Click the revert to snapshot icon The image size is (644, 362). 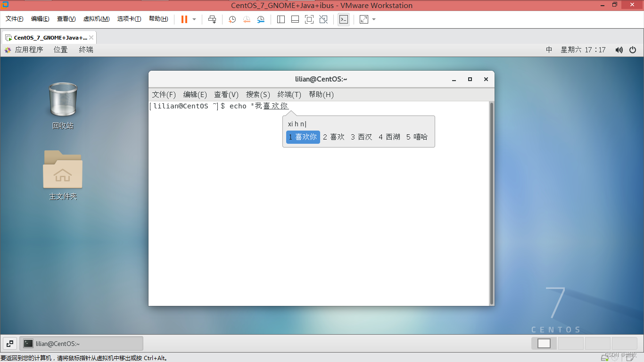click(247, 19)
